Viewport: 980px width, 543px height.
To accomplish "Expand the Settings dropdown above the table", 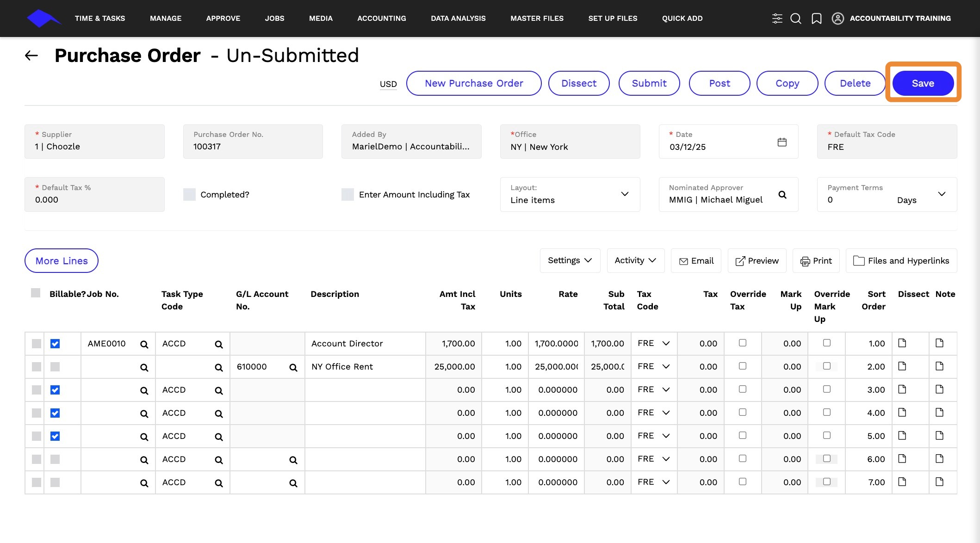I will point(570,260).
